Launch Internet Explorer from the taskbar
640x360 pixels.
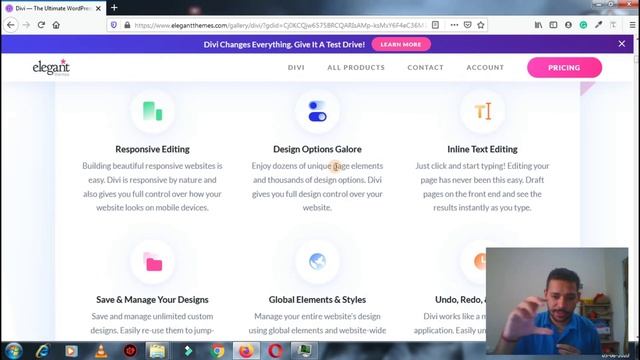point(42,351)
